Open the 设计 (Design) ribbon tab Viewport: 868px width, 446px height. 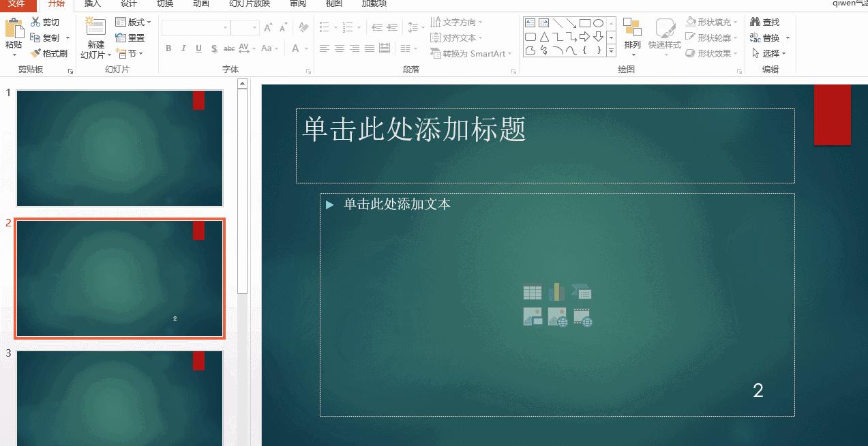(x=128, y=4)
